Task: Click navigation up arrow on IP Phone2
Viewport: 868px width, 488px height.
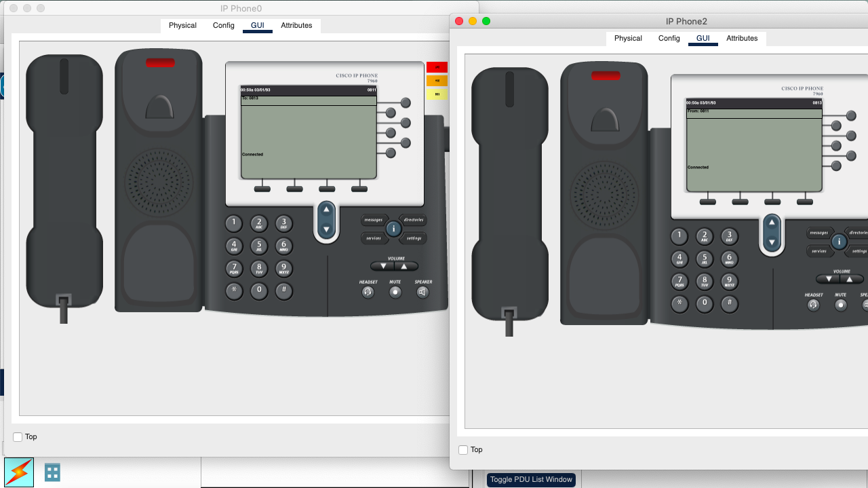Action: pos(772,224)
